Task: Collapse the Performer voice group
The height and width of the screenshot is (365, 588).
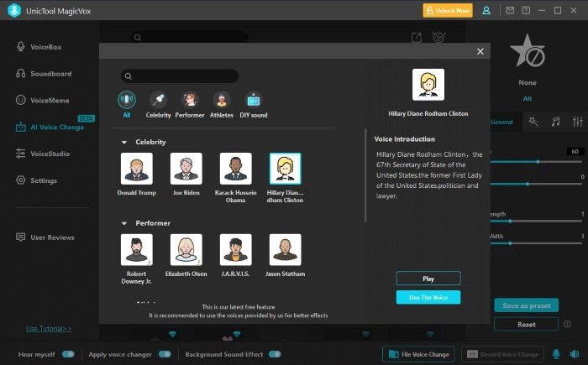Action: [x=124, y=223]
